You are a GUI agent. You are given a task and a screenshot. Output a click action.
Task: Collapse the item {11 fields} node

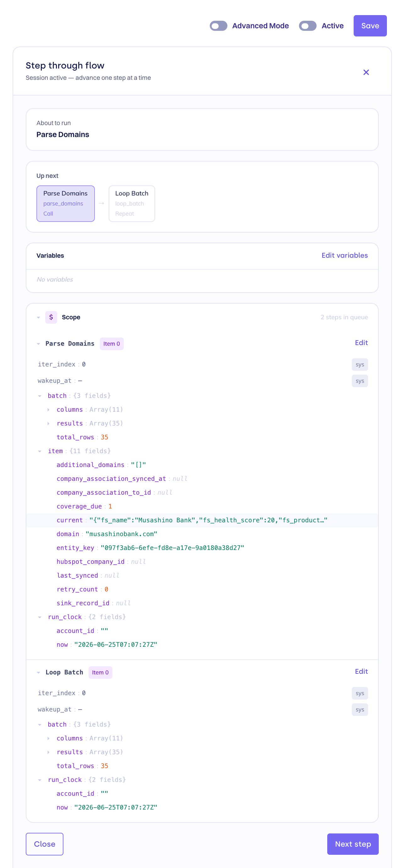(40, 451)
